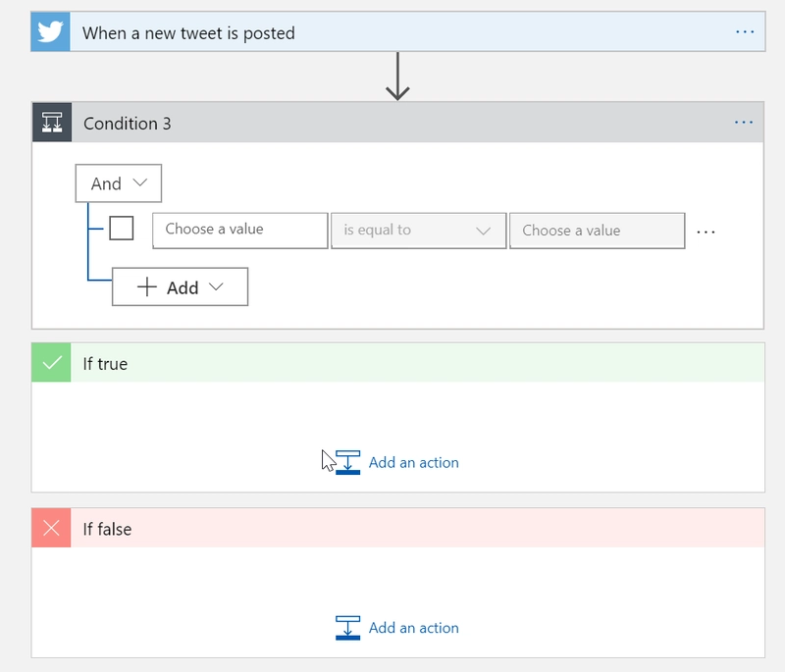Click the green checkmark If true icon

click(x=51, y=363)
